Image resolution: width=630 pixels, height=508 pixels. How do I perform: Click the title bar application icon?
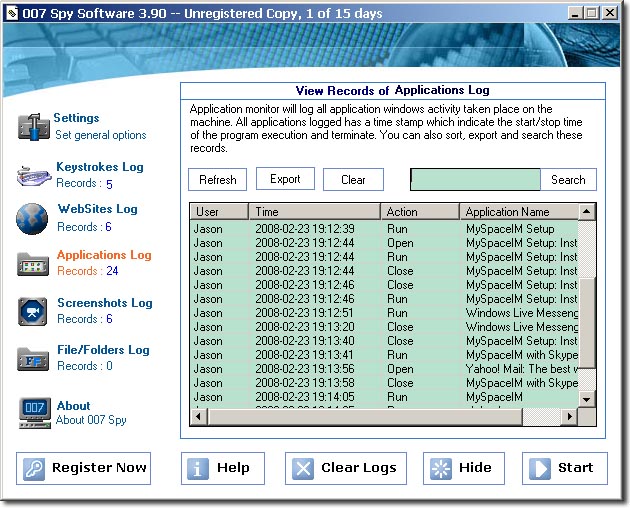click(x=12, y=14)
